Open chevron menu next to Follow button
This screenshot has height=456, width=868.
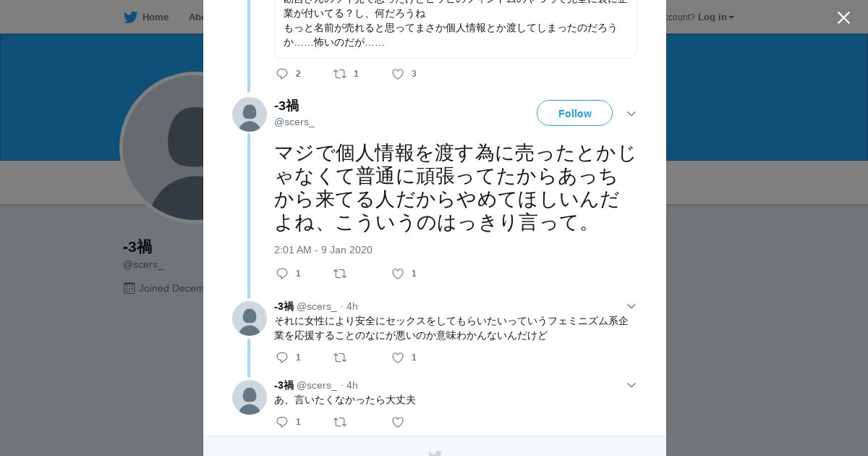click(x=631, y=114)
